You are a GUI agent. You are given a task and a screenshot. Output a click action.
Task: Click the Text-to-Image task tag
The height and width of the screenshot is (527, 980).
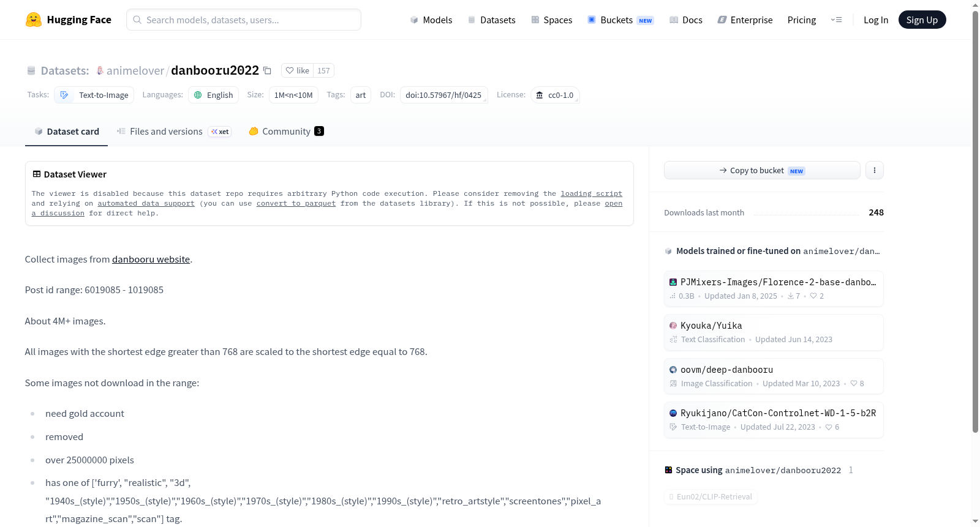(x=94, y=95)
